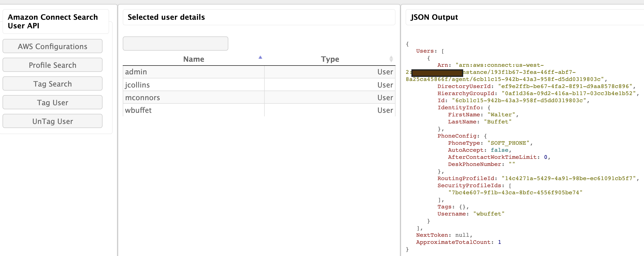The image size is (644, 256).
Task: Click the JSON Output heading
Action: click(434, 17)
